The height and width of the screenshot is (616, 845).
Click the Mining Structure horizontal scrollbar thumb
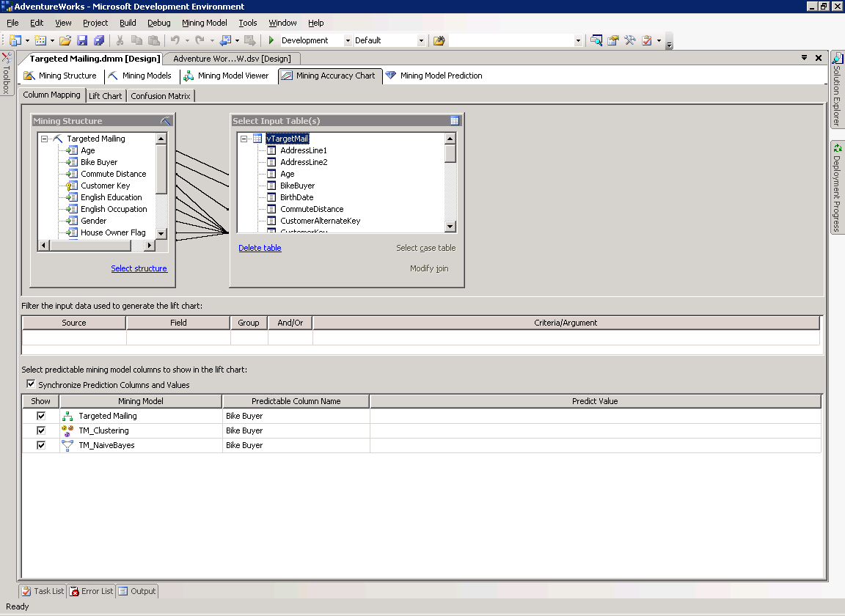click(x=90, y=245)
